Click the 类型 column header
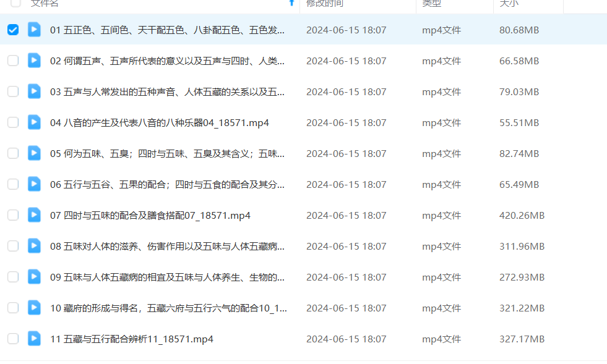Image resolution: width=607 pixels, height=364 pixels. [x=431, y=4]
